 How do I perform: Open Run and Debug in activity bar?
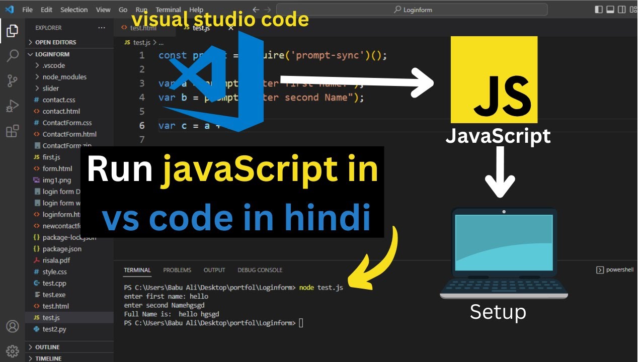tap(12, 106)
